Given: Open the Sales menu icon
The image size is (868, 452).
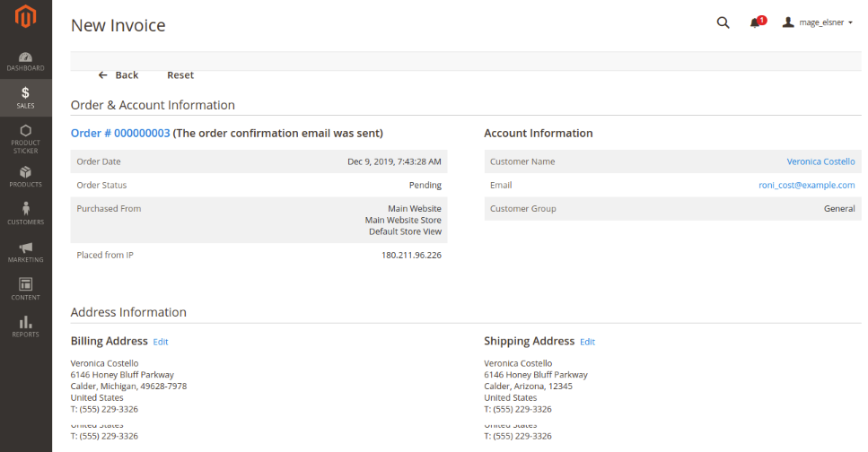Looking at the screenshot, I should click(x=25, y=97).
